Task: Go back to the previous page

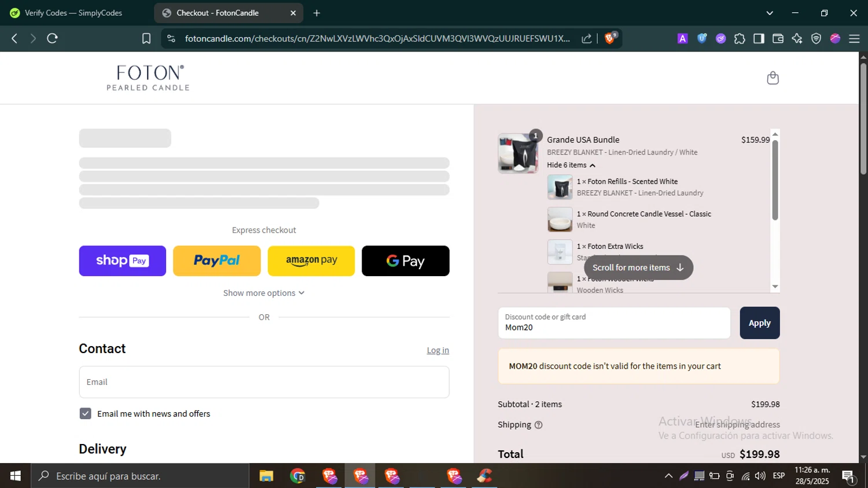Action: [14, 38]
